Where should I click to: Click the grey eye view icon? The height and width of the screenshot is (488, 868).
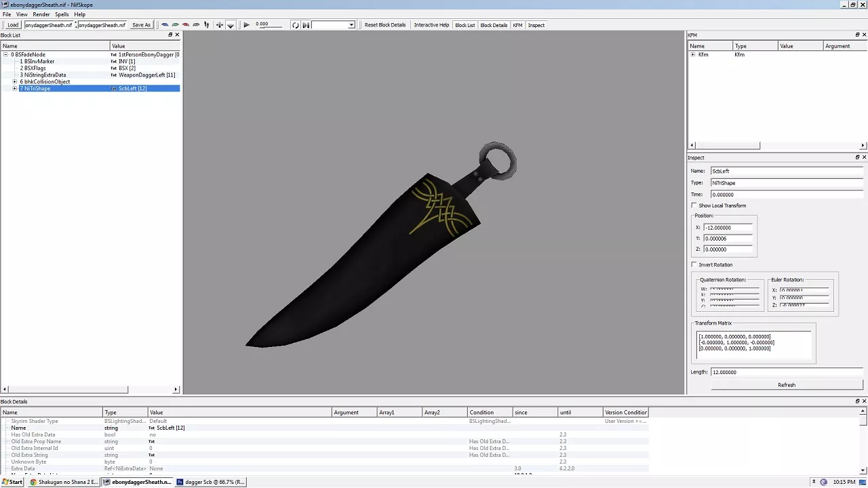click(x=196, y=25)
